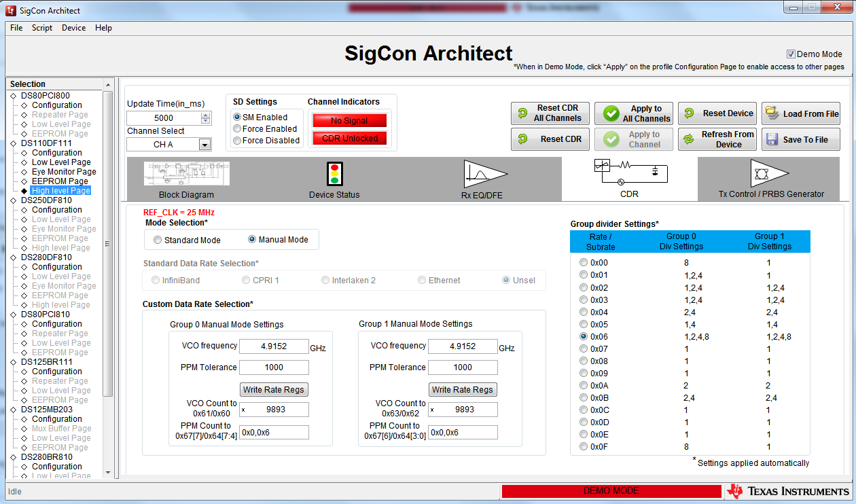Choose Manual Mode radio button

(x=252, y=239)
